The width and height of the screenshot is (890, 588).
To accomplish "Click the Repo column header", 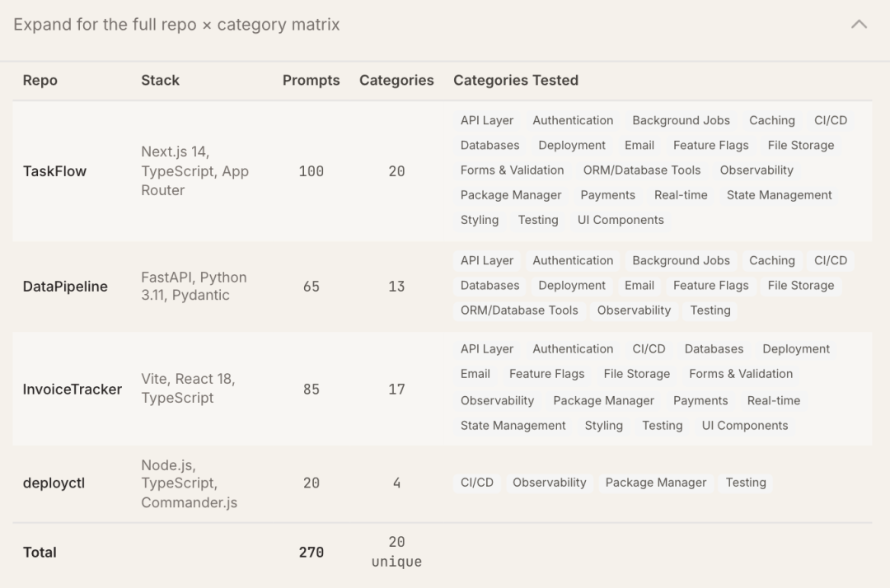I will tap(40, 81).
